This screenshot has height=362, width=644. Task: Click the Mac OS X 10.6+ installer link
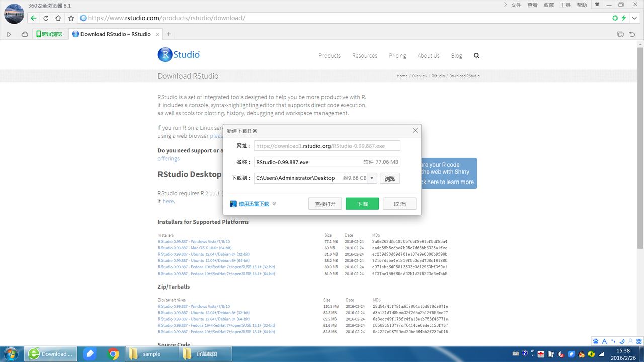[195, 248]
